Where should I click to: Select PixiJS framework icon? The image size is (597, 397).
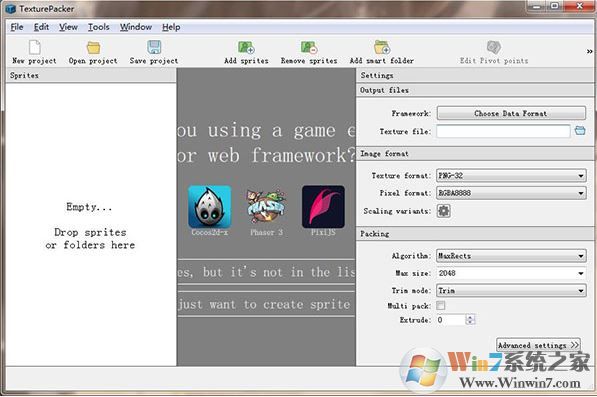point(323,207)
